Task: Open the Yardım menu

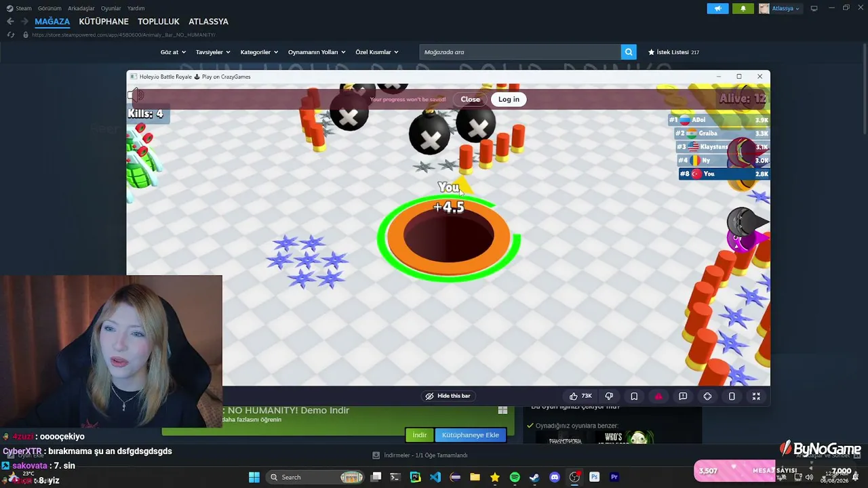Action: 136,8
